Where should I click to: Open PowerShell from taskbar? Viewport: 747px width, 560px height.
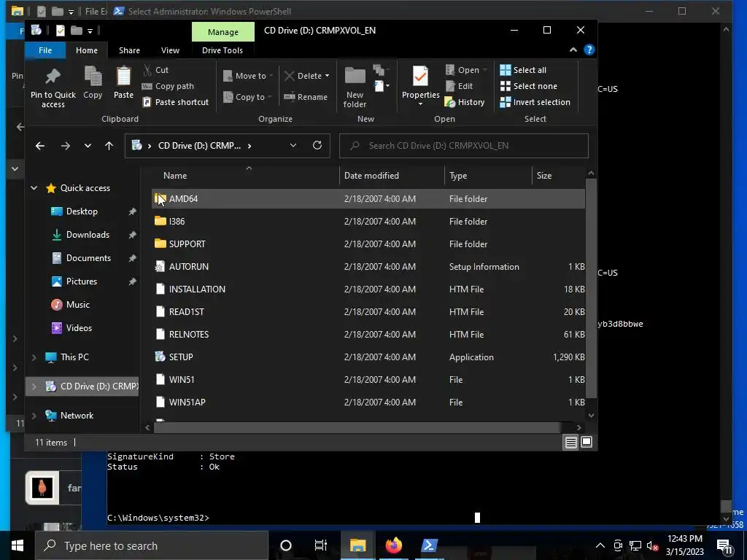[429, 545]
